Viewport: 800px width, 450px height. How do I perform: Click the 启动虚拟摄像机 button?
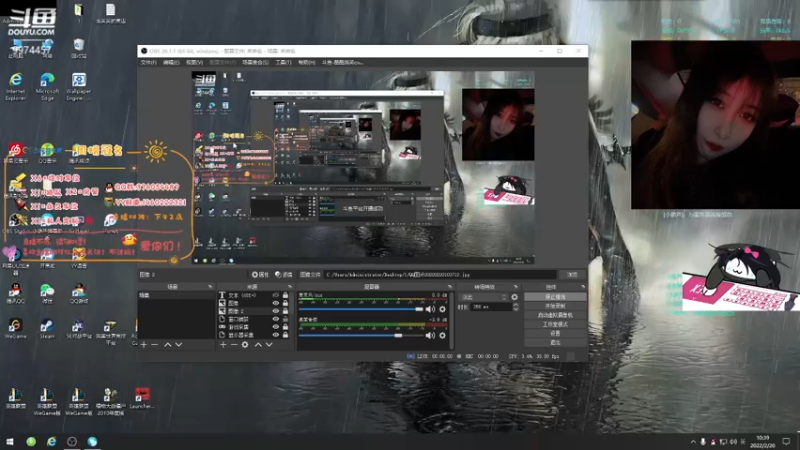(x=555, y=315)
